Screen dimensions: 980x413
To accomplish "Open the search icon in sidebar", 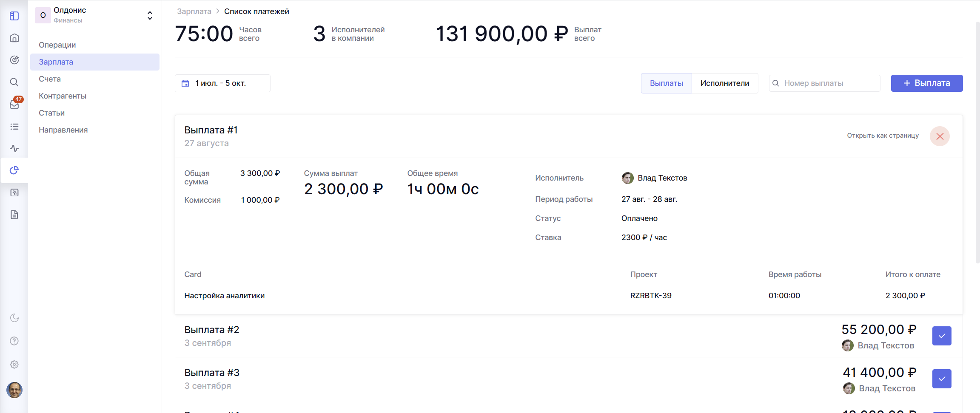I will click(x=14, y=82).
